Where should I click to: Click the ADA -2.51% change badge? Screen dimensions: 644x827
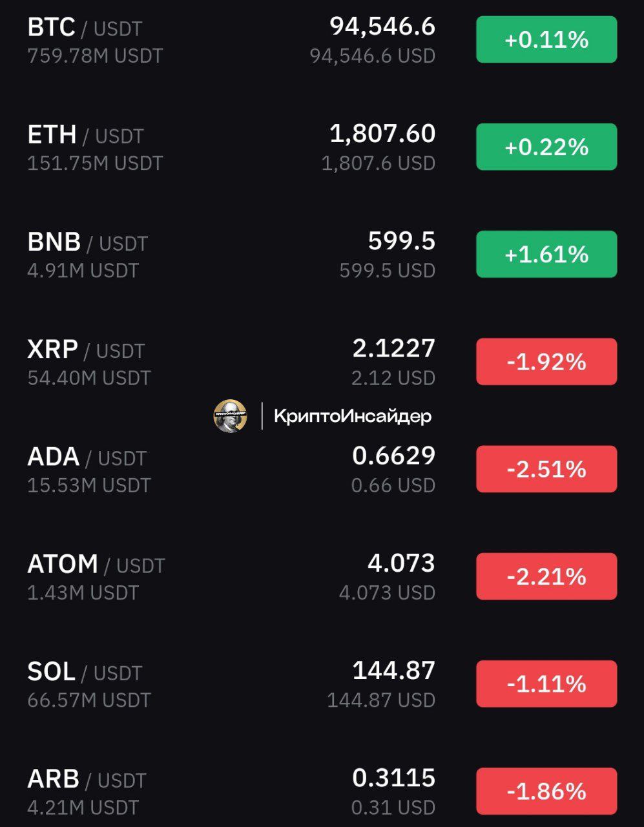point(546,468)
